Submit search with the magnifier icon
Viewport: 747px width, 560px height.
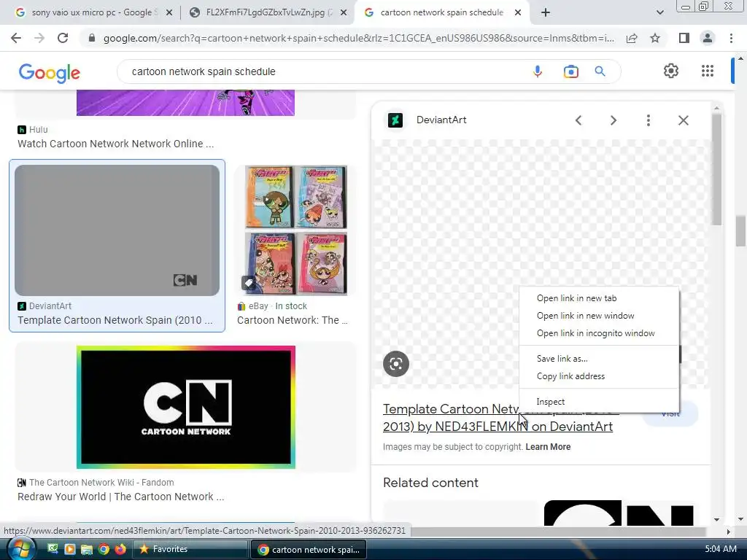click(600, 71)
